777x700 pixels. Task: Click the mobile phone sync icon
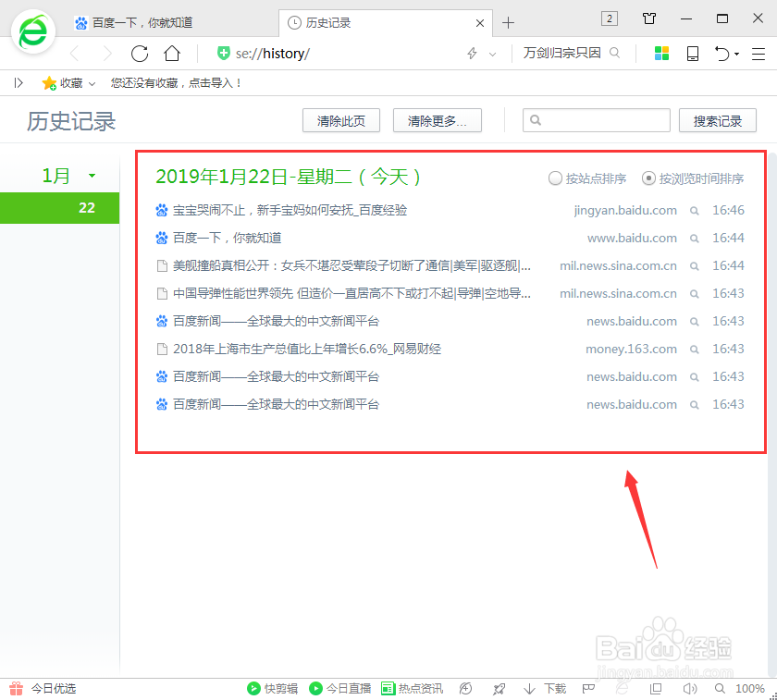tap(692, 53)
